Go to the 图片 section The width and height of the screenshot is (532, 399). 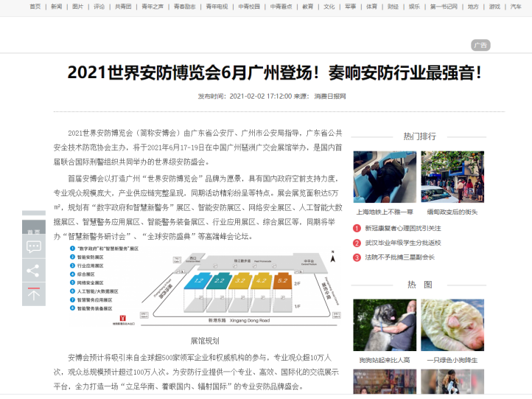tap(77, 7)
